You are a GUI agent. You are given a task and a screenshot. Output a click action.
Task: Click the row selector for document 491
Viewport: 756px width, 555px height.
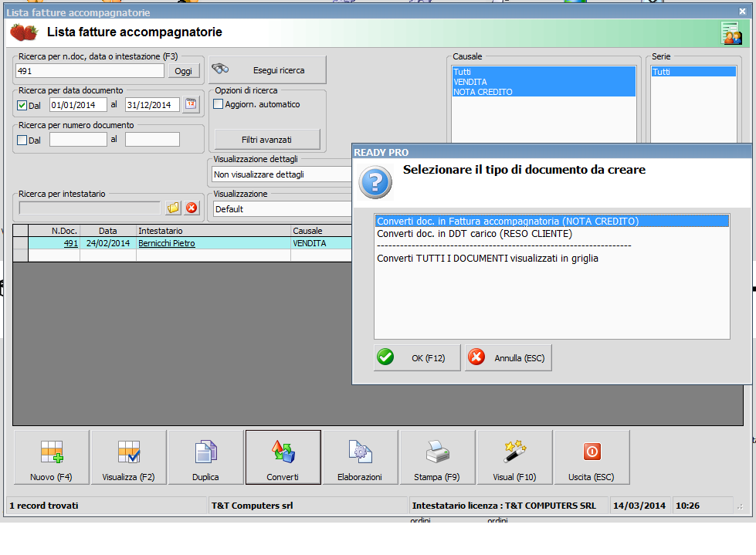[20, 243]
